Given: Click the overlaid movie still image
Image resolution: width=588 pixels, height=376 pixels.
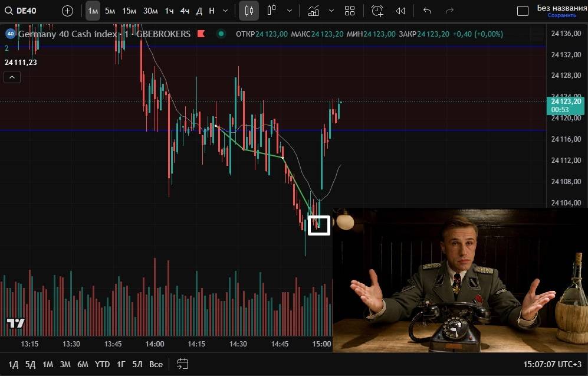Looking at the screenshot, I should pyautogui.click(x=460, y=280).
